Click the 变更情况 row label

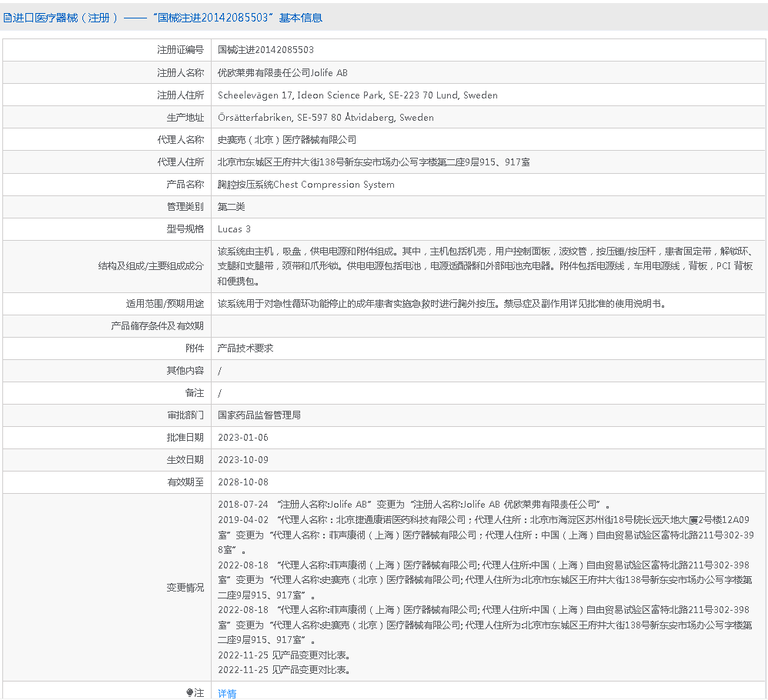tap(185, 587)
